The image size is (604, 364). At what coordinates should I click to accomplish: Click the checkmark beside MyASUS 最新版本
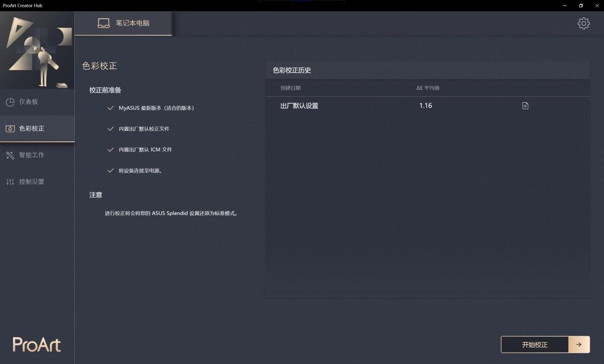point(111,108)
